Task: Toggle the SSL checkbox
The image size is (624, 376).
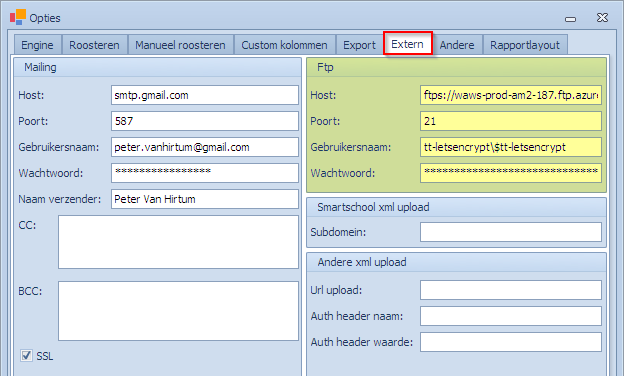Action: pyautogui.click(x=26, y=355)
